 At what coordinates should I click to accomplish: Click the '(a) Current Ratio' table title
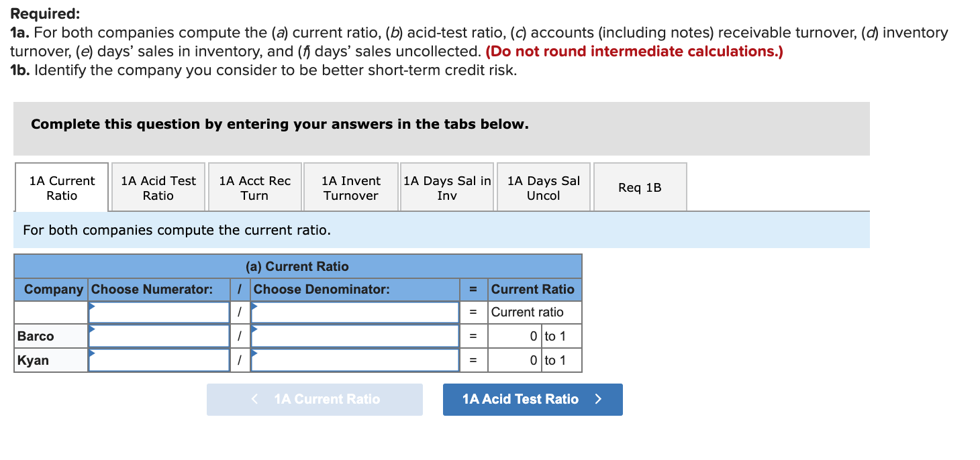(x=297, y=266)
